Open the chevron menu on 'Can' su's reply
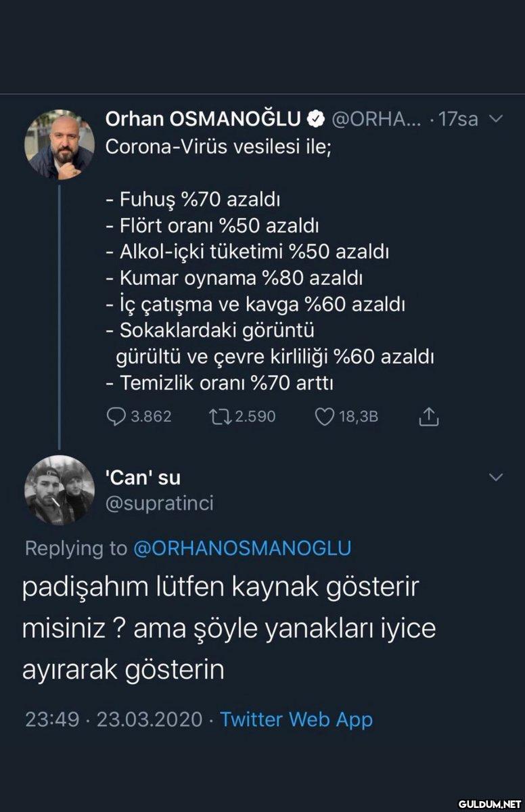Viewport: 525px width, 812px height. pyautogui.click(x=495, y=477)
